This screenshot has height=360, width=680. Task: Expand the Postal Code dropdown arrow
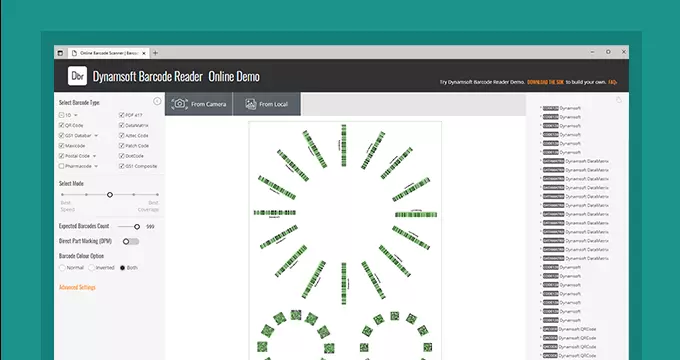tap(95, 156)
